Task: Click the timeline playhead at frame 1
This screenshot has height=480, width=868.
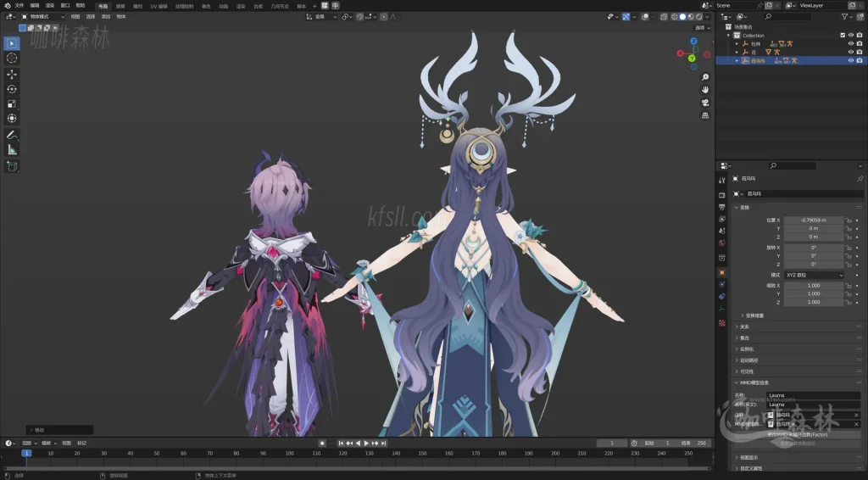Action: [26, 453]
